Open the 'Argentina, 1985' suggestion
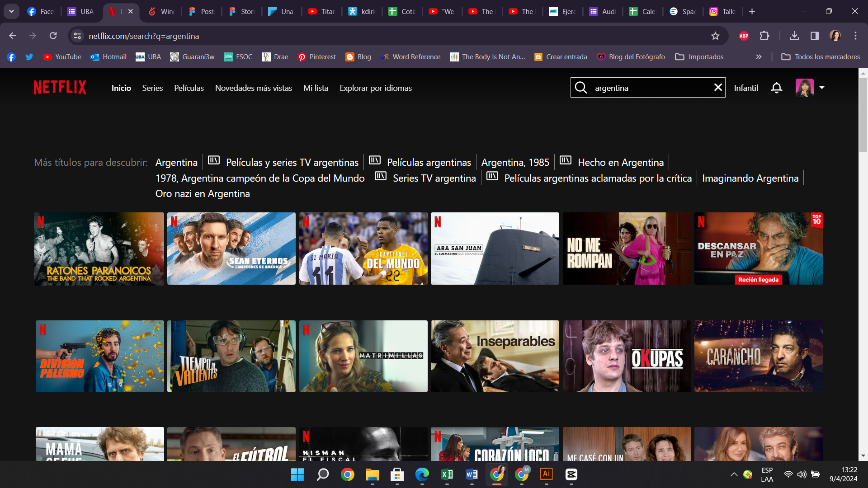 (515, 163)
